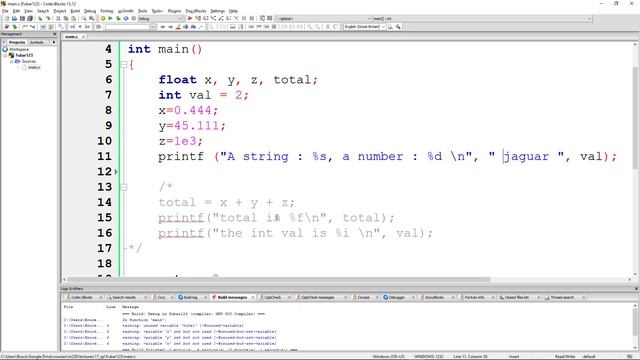Image resolution: width=640 pixels, height=360 pixels.
Task: Click the Build gear icon
Action: 102,18
